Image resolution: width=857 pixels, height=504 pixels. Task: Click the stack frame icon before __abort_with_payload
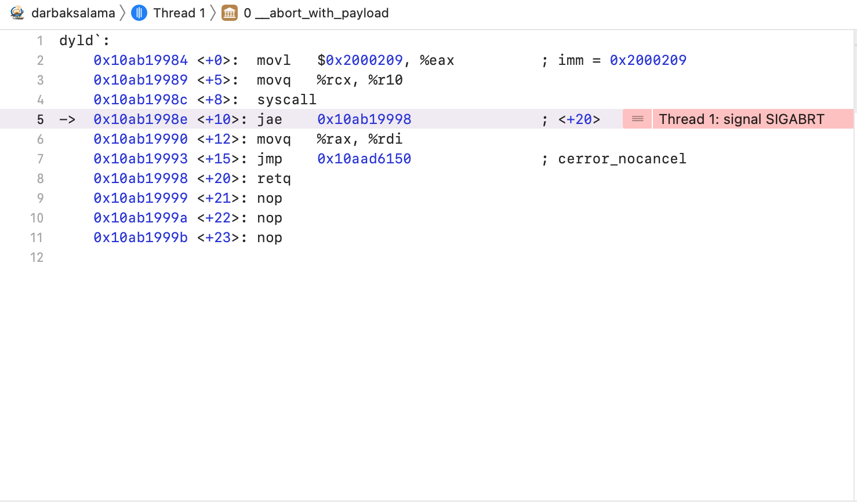tap(230, 13)
